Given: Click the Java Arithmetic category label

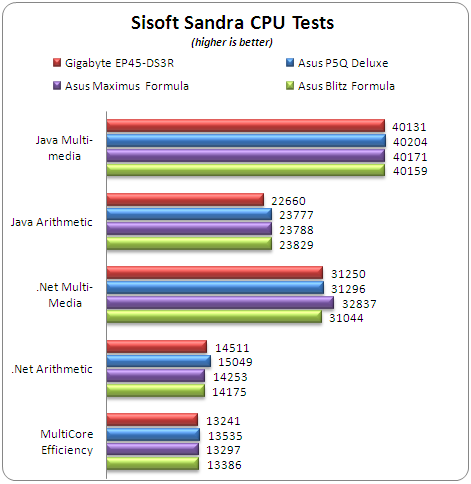Looking at the screenshot, I should (51, 222).
